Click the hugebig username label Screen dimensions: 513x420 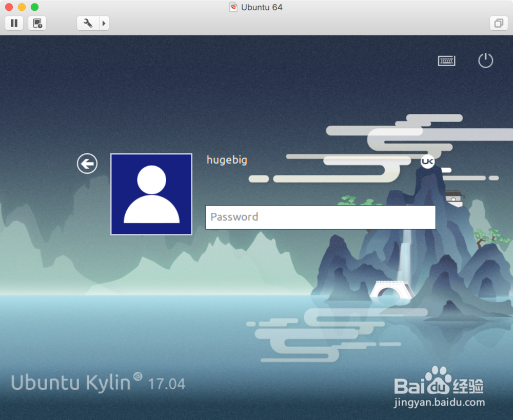227,160
